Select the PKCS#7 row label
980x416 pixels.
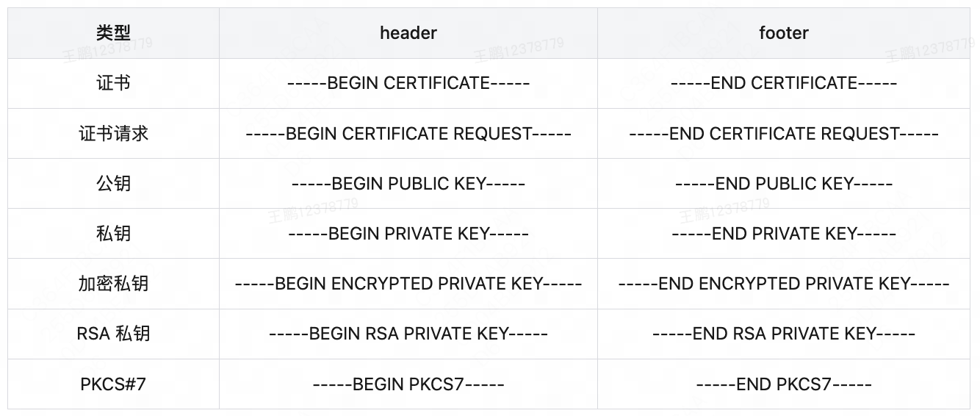coord(113,384)
